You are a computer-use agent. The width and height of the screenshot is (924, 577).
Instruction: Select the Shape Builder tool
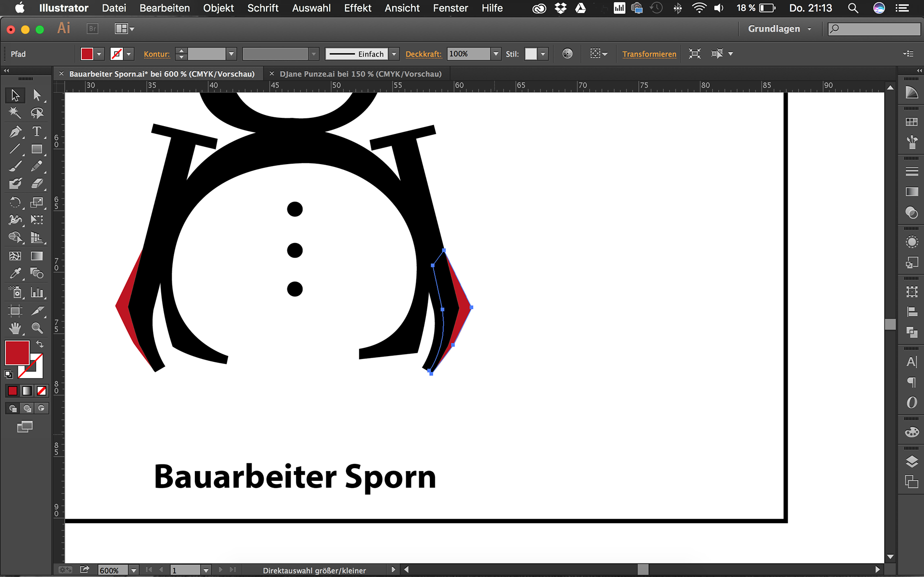[x=15, y=238]
